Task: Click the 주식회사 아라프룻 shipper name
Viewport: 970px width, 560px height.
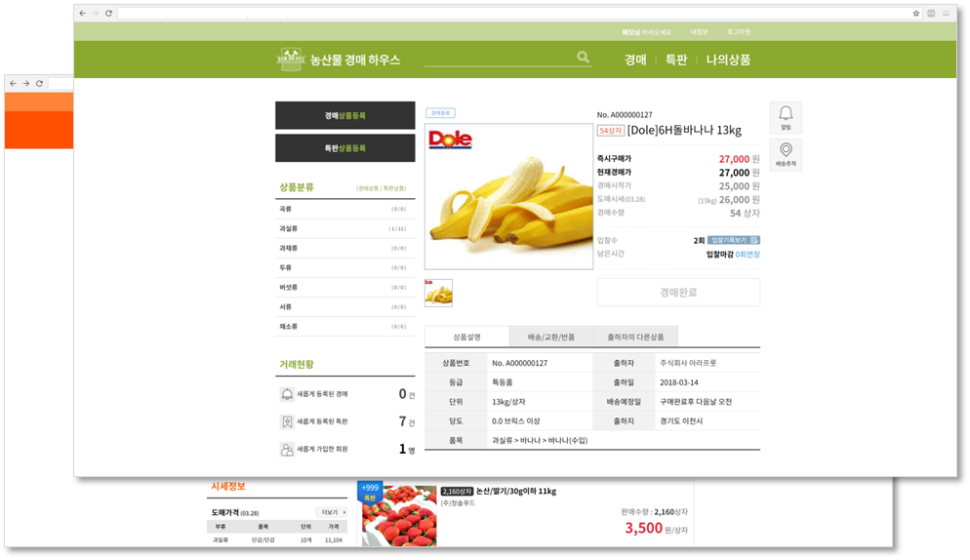Action: point(688,363)
